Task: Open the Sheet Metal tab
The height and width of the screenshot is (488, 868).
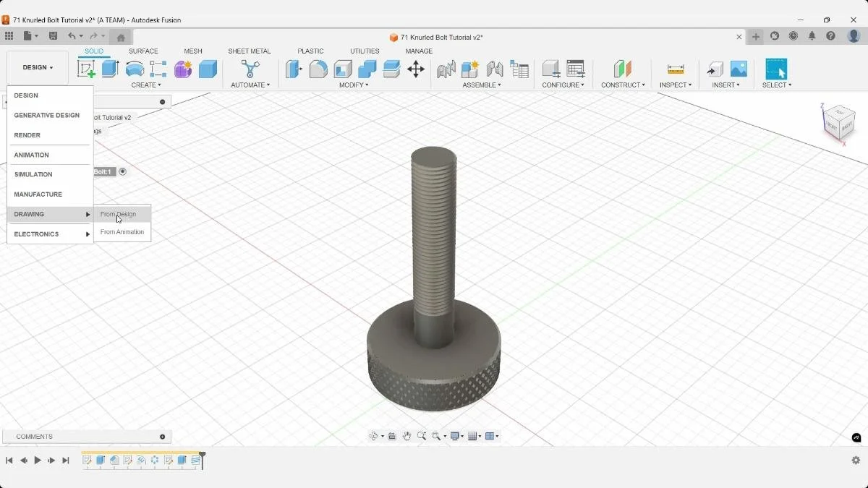Action: pos(250,51)
